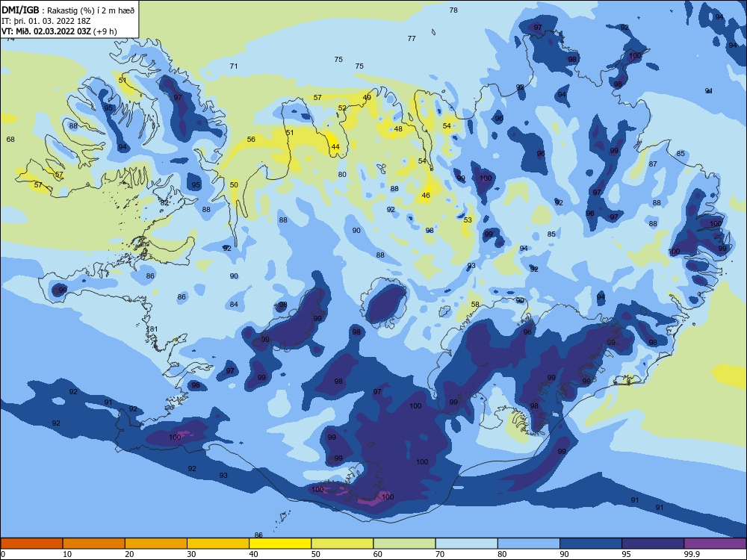
Task: Select the purple legend band above 99.9
Action: click(715, 544)
